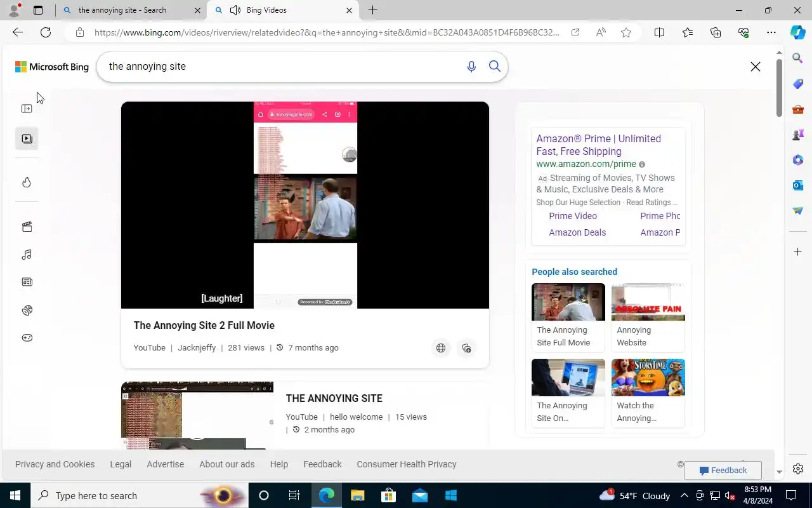
Task: Close the video overlay with the X
Action: click(x=756, y=67)
